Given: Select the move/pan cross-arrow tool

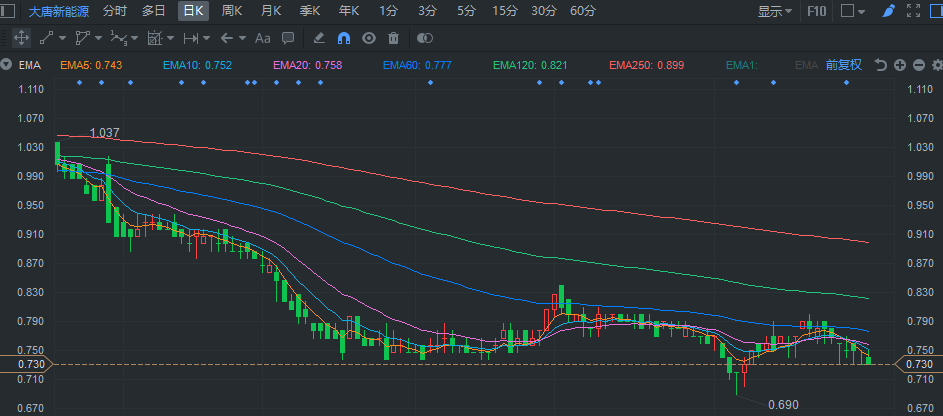Looking at the screenshot, I should [21, 38].
